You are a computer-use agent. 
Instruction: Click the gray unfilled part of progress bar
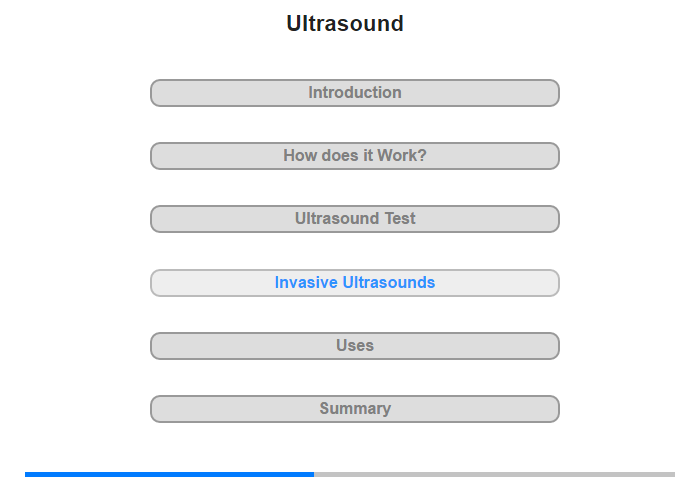tap(494, 474)
